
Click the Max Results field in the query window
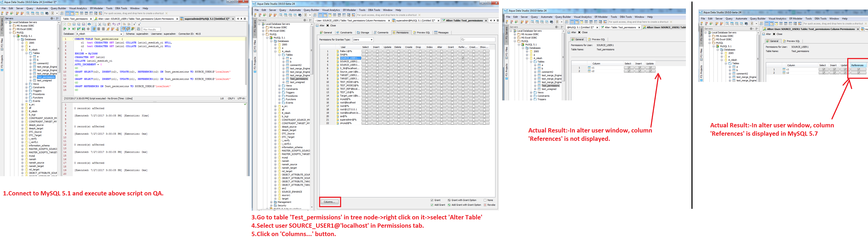152,29
